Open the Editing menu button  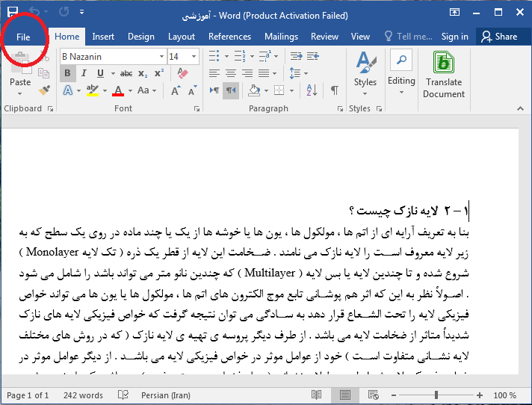click(401, 72)
